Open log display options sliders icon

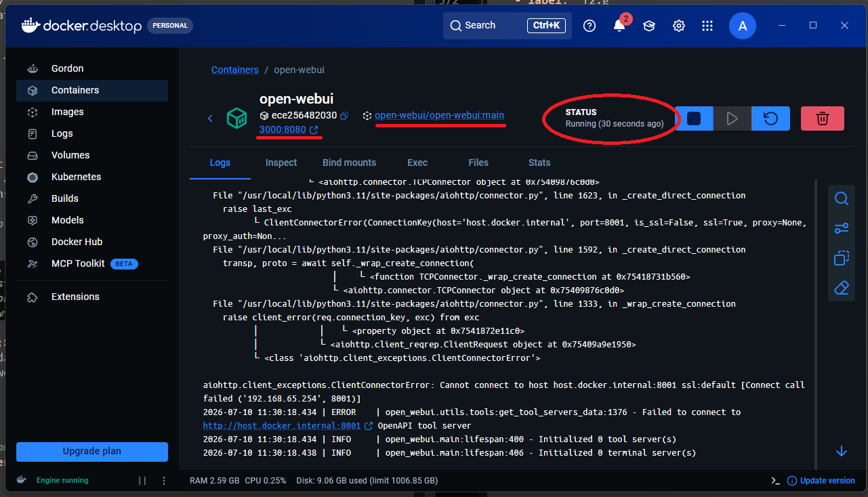[842, 229]
